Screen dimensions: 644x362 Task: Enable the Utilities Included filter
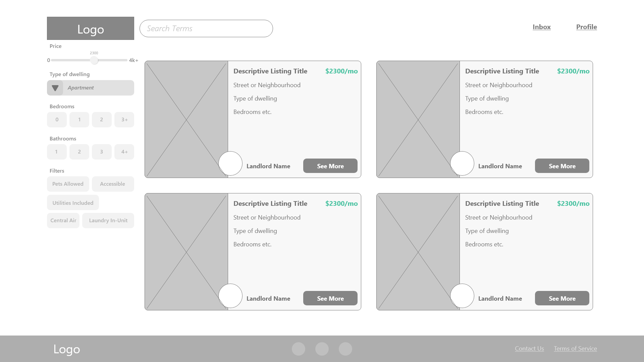tap(73, 203)
